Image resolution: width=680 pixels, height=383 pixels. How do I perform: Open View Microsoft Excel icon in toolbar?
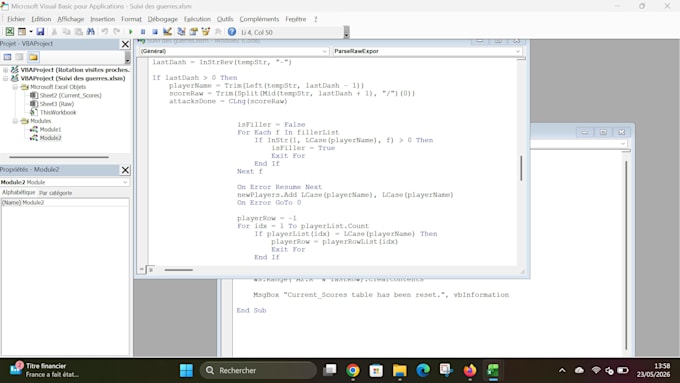tap(10, 32)
